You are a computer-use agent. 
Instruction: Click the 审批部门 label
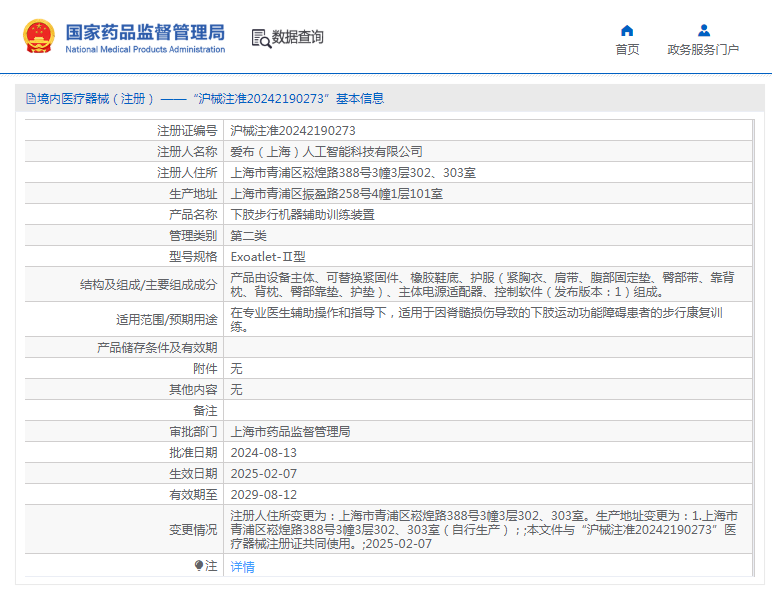(193, 432)
